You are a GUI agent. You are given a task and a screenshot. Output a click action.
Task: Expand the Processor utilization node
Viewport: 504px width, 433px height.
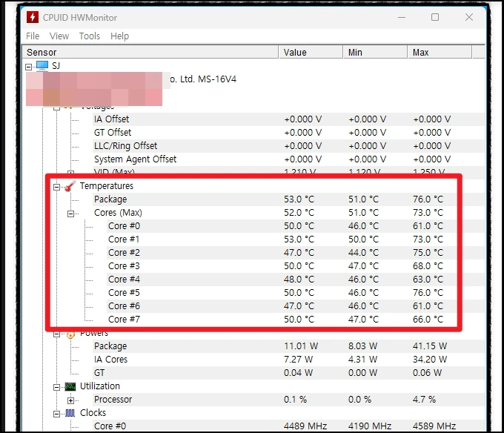(70, 400)
